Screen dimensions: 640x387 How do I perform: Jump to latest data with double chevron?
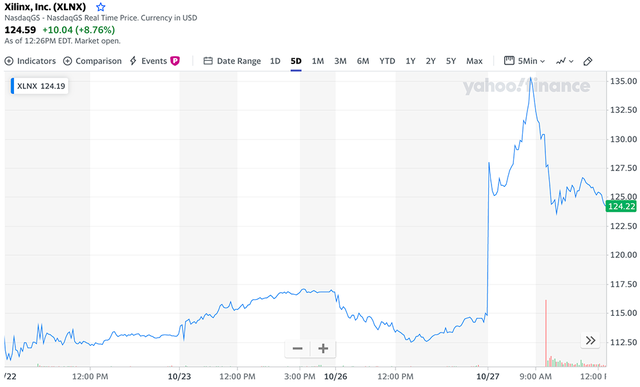(x=590, y=340)
